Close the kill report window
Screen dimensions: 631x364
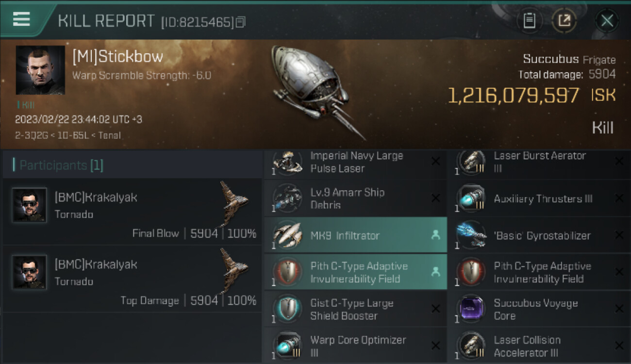coord(607,20)
